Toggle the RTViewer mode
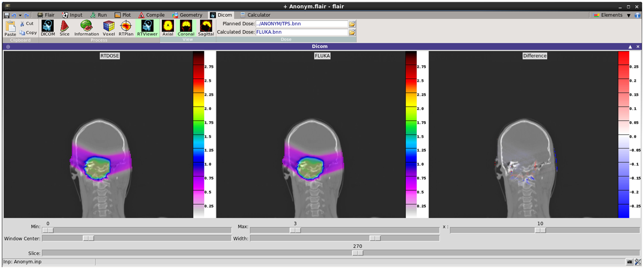Viewport: 644px width, 269px height. [x=147, y=28]
